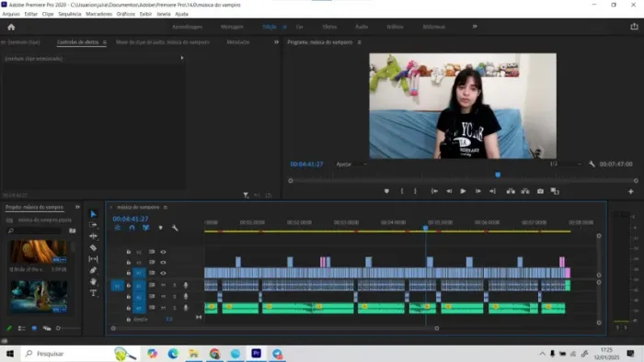Open the timeline wrench display settings
This screenshot has height=362, width=644.
[175, 228]
